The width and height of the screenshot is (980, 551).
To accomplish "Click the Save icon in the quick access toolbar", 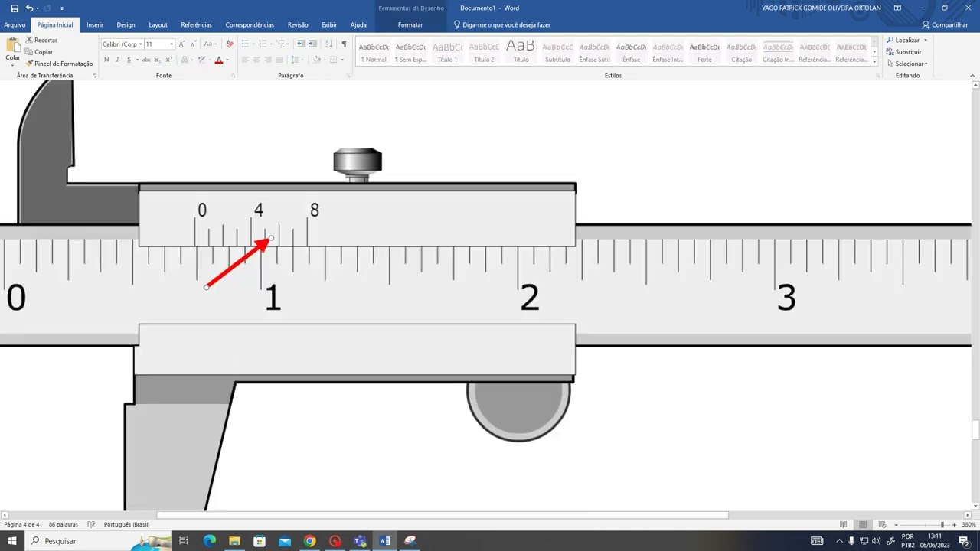I will [x=15, y=8].
